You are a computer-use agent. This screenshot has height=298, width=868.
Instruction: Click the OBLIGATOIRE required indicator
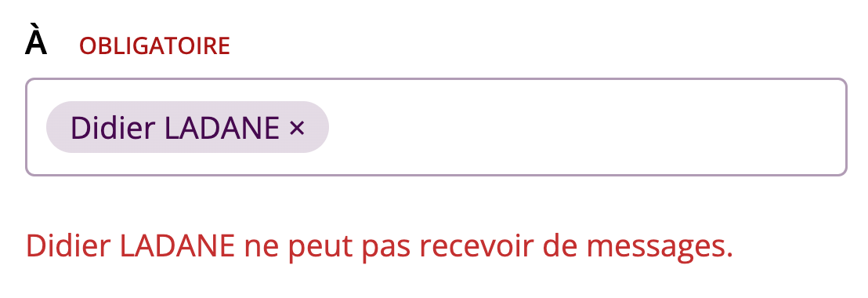[154, 46]
